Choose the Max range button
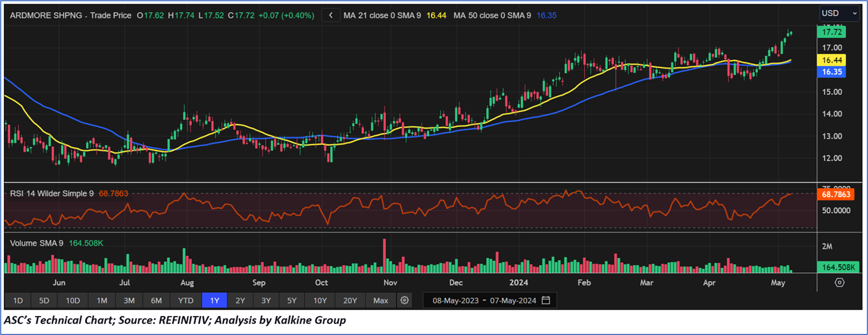 (381, 300)
